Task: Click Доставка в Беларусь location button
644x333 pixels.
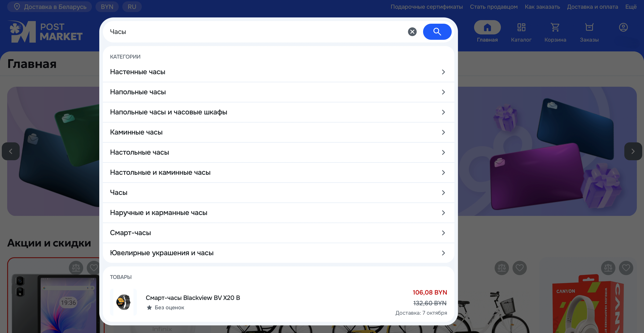Action: pyautogui.click(x=49, y=7)
